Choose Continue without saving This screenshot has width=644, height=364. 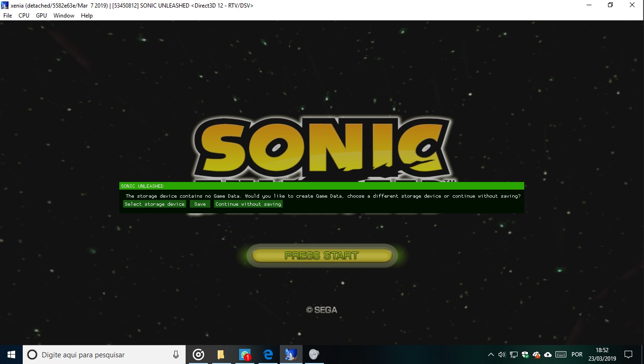pyautogui.click(x=248, y=204)
